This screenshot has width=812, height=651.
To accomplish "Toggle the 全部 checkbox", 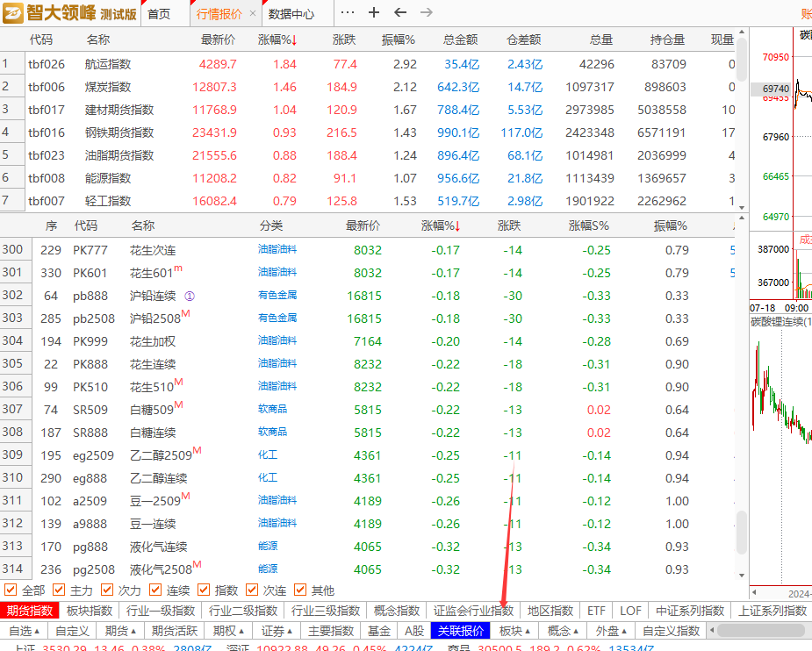I will (x=11, y=590).
